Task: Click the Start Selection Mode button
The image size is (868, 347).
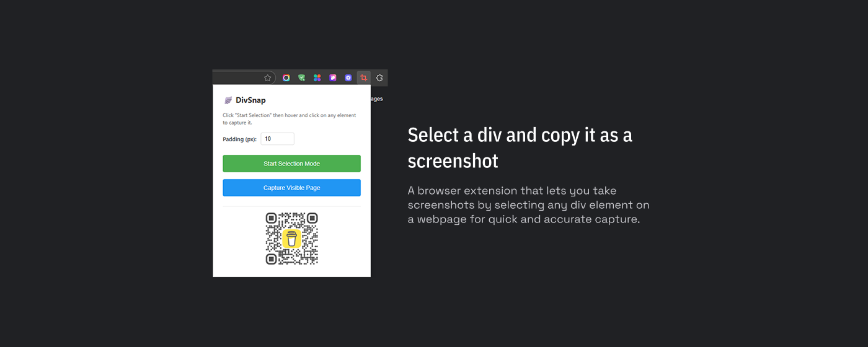Action: 291,164
